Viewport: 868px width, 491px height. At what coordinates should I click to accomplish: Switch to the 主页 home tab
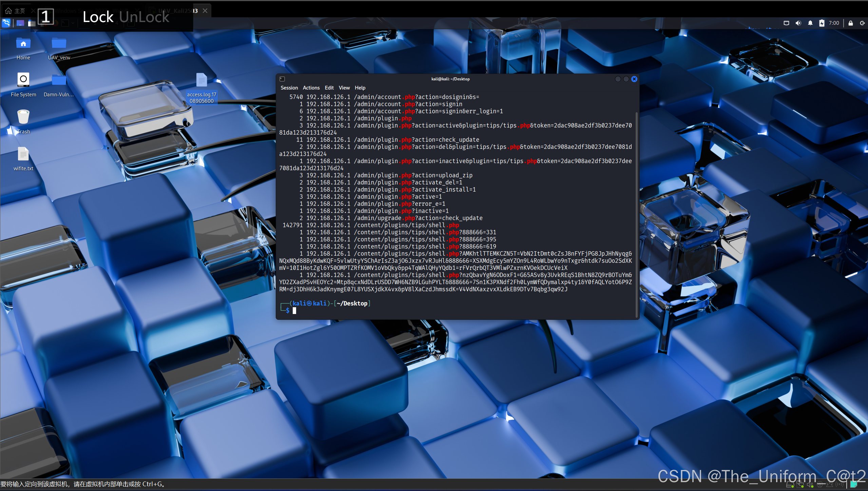pyautogui.click(x=16, y=11)
